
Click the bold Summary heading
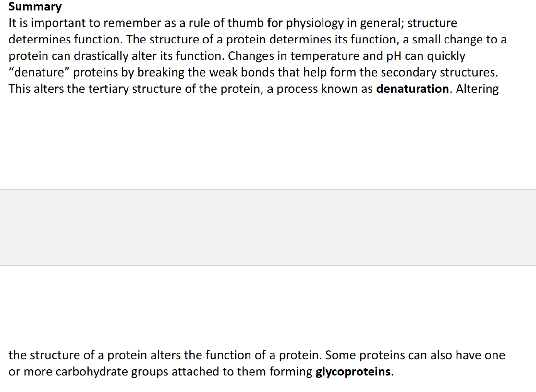[x=35, y=7]
